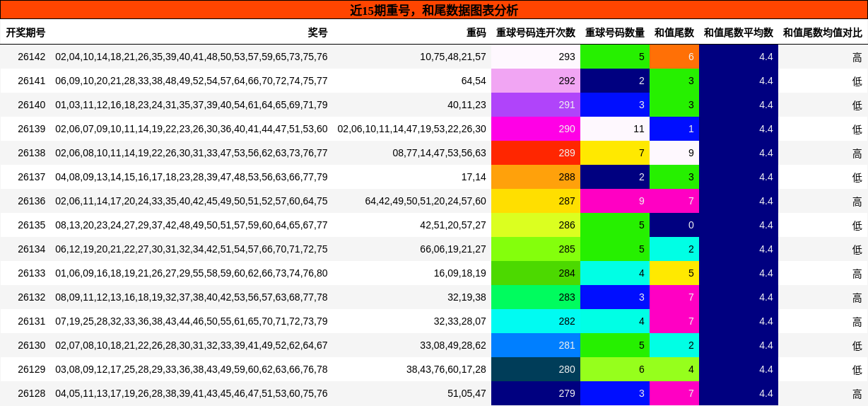Click the white count cell showing 11

615,129
